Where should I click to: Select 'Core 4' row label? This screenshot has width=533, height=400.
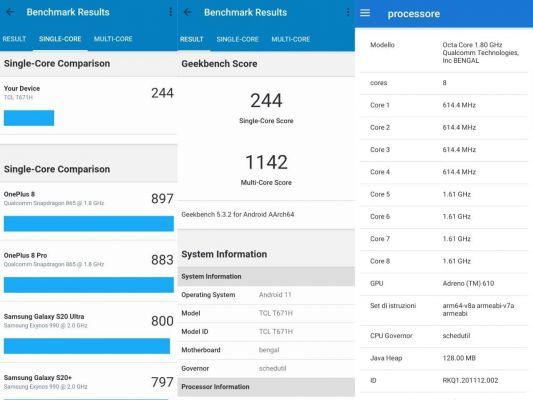pos(380,172)
